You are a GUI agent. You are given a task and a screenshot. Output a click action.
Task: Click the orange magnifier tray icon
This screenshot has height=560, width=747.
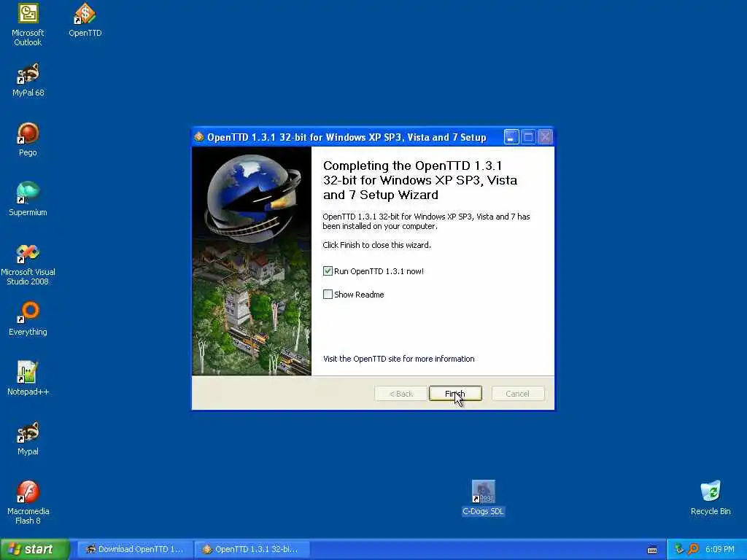[693, 549]
